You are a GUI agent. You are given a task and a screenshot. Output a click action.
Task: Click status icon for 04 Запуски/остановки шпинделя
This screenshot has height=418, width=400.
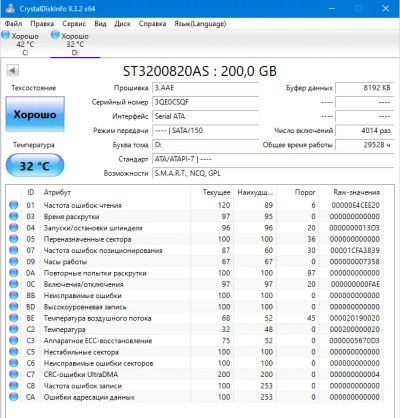[x=14, y=228]
